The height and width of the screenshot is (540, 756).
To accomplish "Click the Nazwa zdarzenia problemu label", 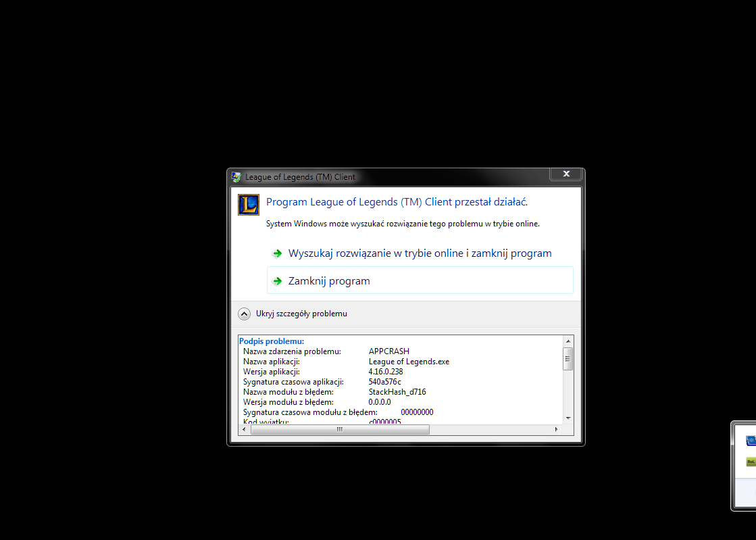I will click(292, 351).
